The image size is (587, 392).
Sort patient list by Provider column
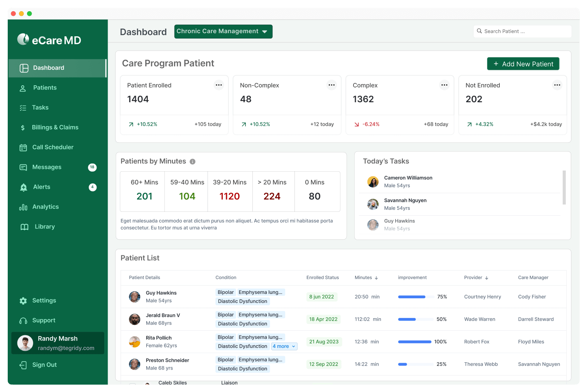tap(476, 277)
